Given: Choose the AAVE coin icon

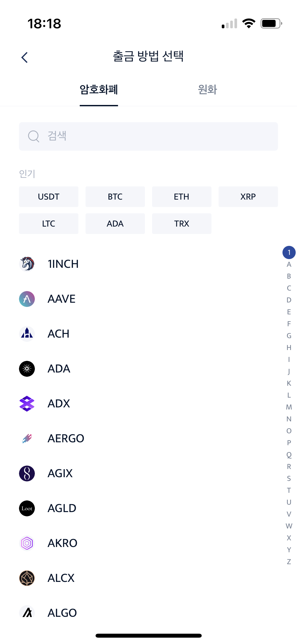Looking at the screenshot, I should [x=27, y=299].
